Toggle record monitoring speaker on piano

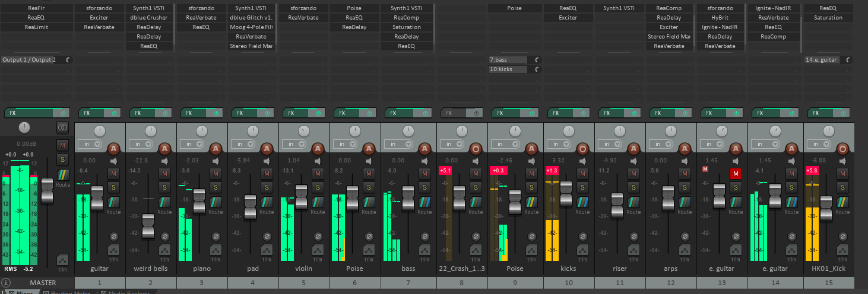(x=216, y=161)
